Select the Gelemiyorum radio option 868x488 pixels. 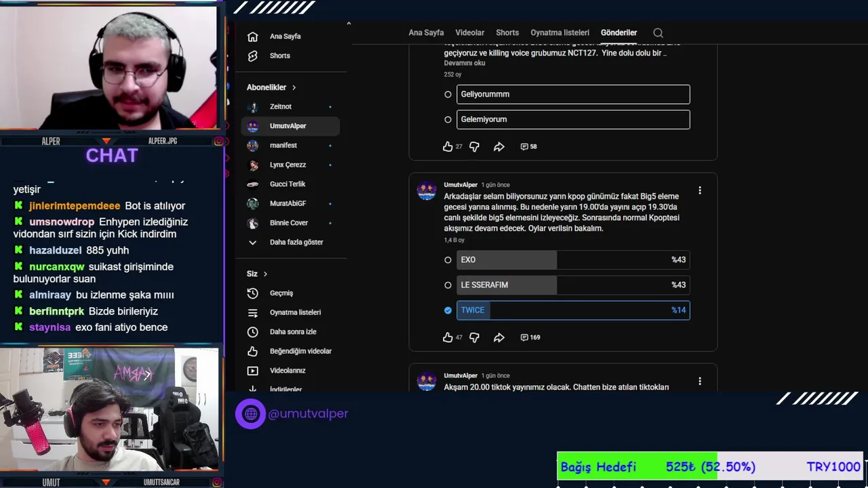[x=448, y=119]
